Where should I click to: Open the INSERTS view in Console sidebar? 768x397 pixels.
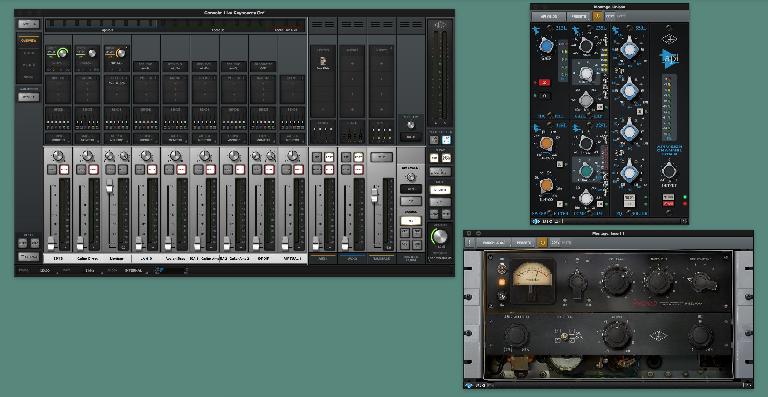(28, 65)
